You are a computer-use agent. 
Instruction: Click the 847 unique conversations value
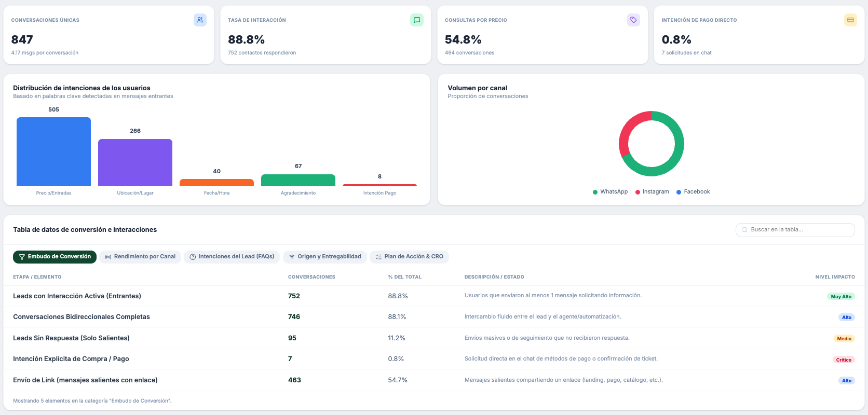22,40
